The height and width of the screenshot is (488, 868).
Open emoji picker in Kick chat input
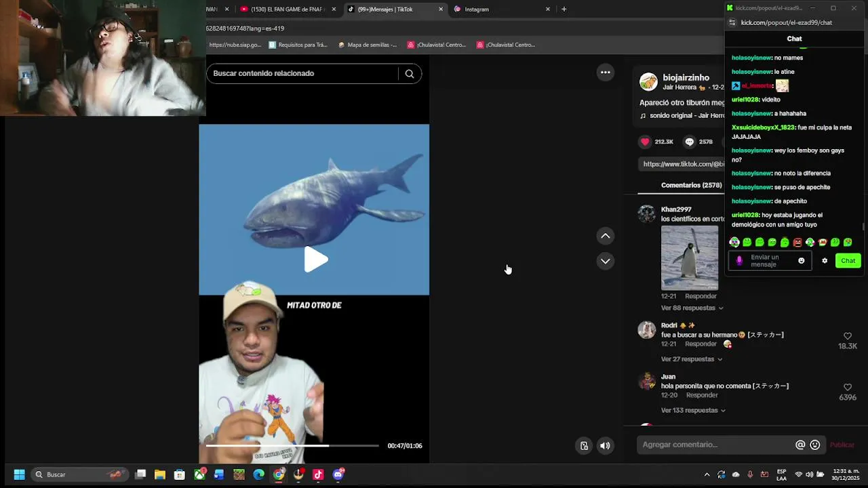pos(802,261)
